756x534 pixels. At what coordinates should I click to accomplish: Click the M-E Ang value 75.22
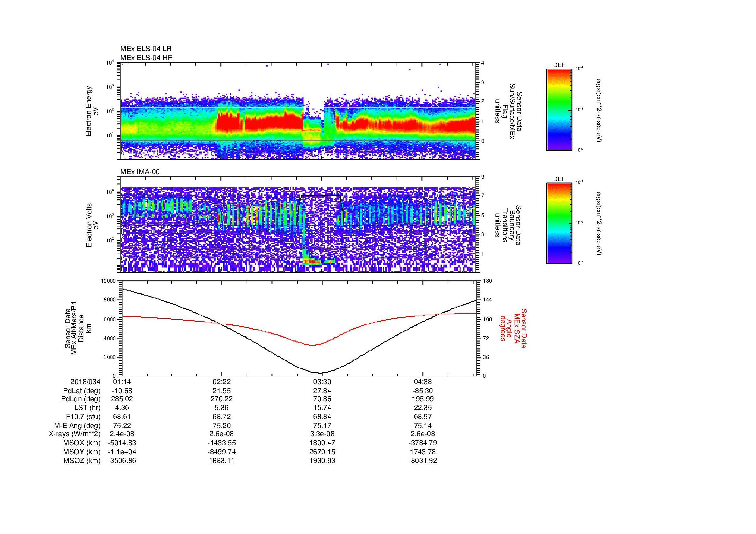click(122, 425)
